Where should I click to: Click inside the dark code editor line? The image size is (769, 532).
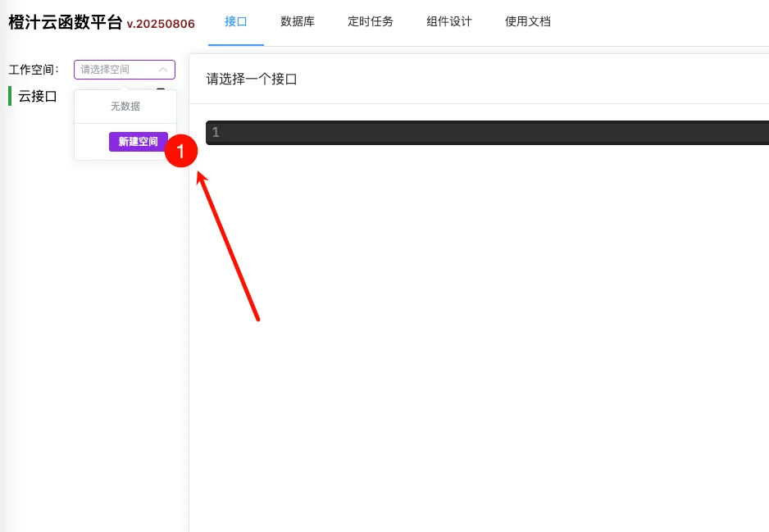[492, 133]
